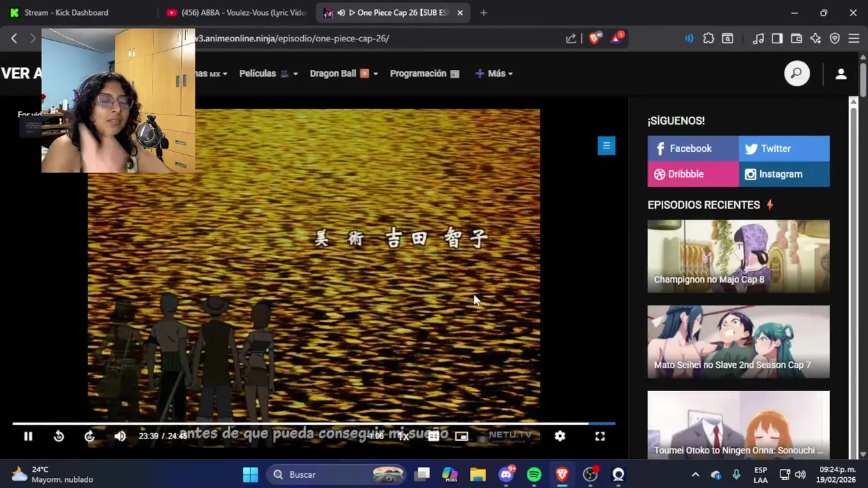868x488 pixels.
Task: Rewind ten seconds in the player
Action: click(59, 436)
